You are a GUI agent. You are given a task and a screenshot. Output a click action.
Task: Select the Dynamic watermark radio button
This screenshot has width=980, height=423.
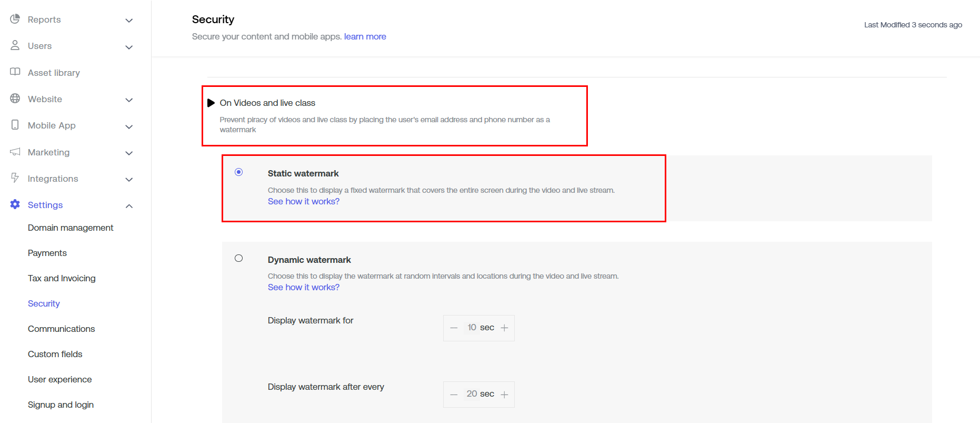[239, 258]
